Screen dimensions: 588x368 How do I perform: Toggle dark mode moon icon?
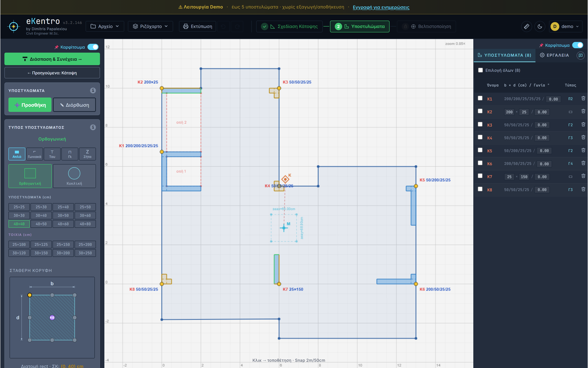(539, 26)
